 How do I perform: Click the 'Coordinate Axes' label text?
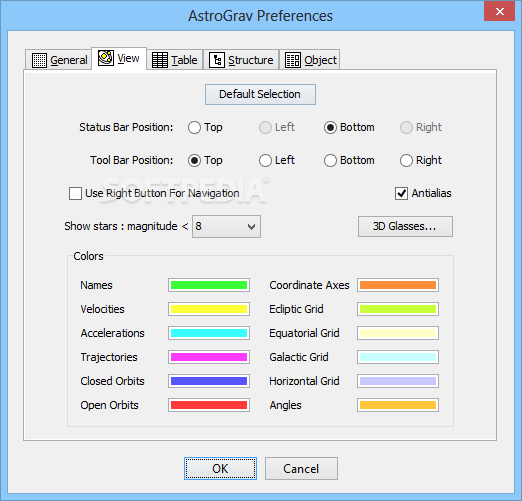coord(309,285)
